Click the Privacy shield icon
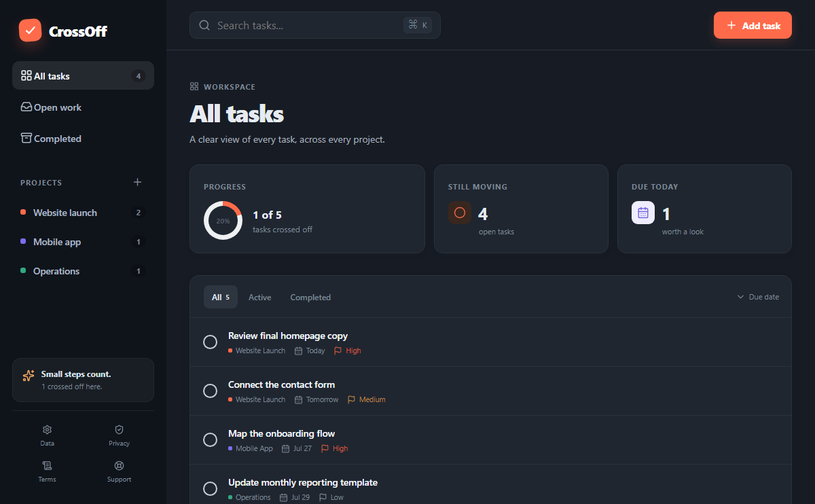 119,429
